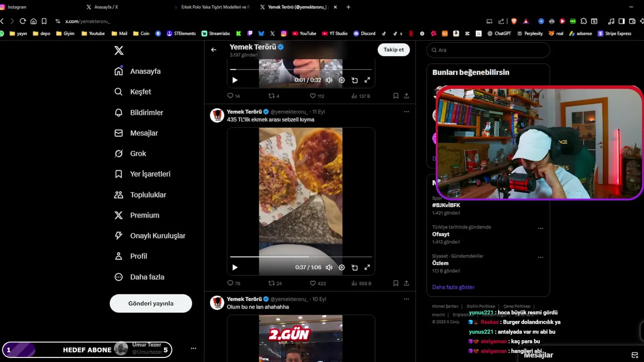
Task: Open more options for Özlem trend
Action: pyautogui.click(x=540, y=257)
